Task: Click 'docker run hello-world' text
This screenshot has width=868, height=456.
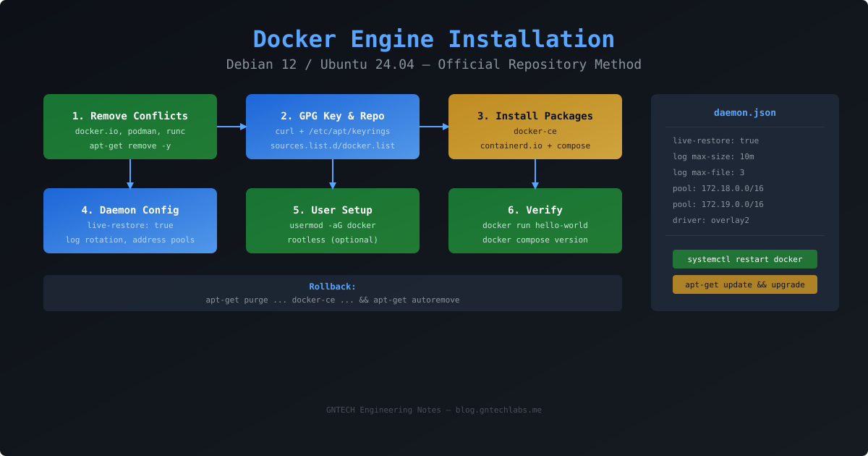Action: coord(535,225)
